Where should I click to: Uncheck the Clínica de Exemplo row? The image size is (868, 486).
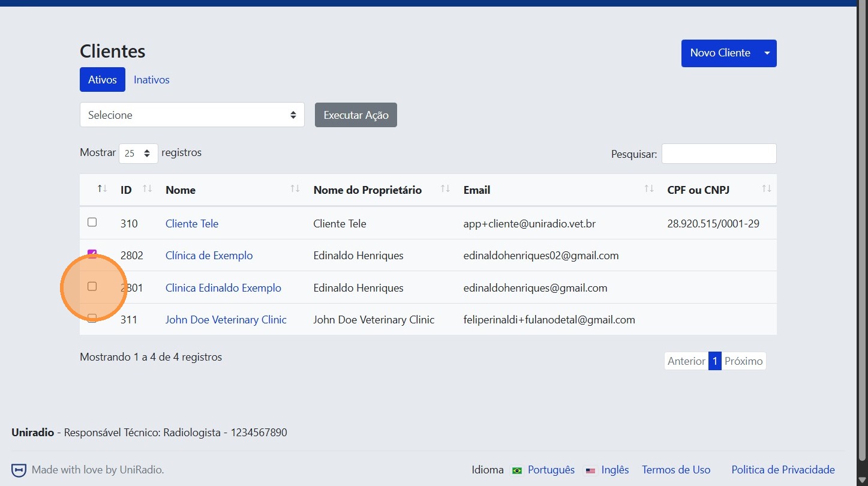coord(92,254)
